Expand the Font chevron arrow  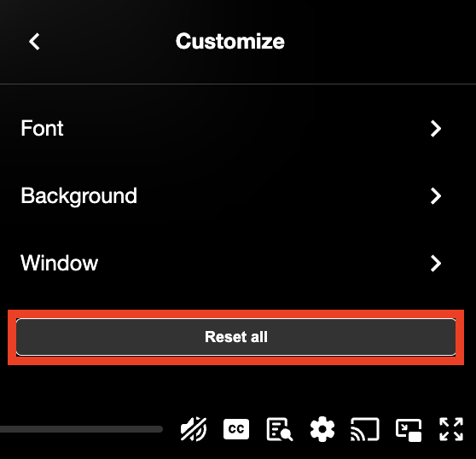pos(436,129)
